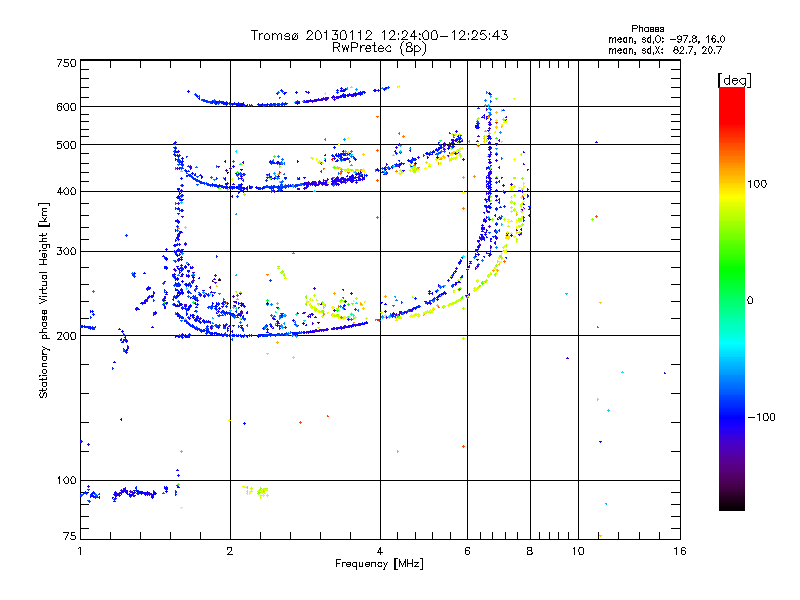Click the '6' x-axis tick label
800x600 pixels.
pos(467,551)
